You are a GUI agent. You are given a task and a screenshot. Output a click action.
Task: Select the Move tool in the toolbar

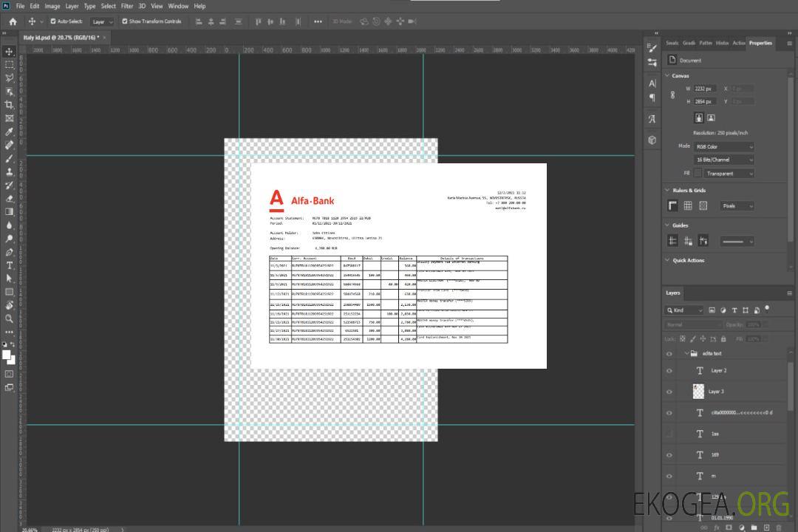tap(9, 51)
